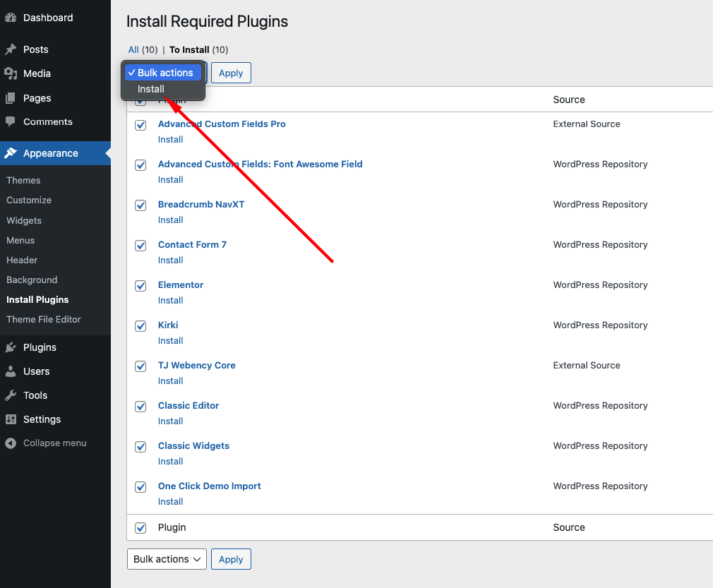Click Install under Breadcrumb NavXT
The image size is (713, 588).
click(x=171, y=220)
